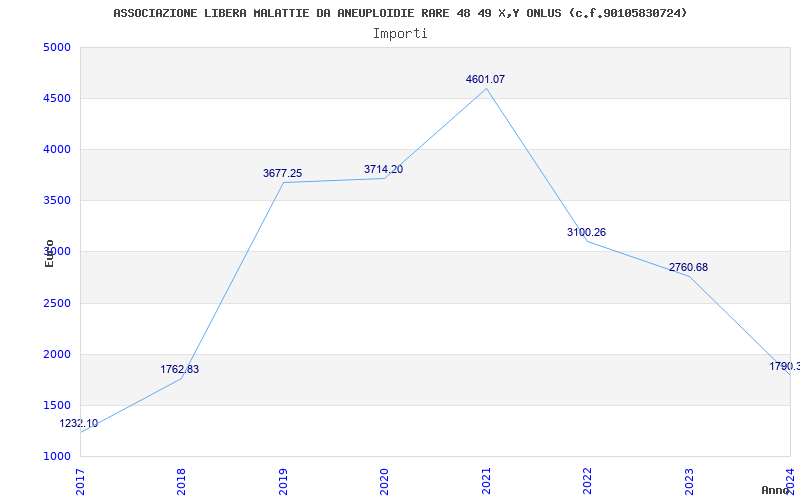Click the x-axis year 2023
This screenshot has height=500, width=800.
pos(689,481)
